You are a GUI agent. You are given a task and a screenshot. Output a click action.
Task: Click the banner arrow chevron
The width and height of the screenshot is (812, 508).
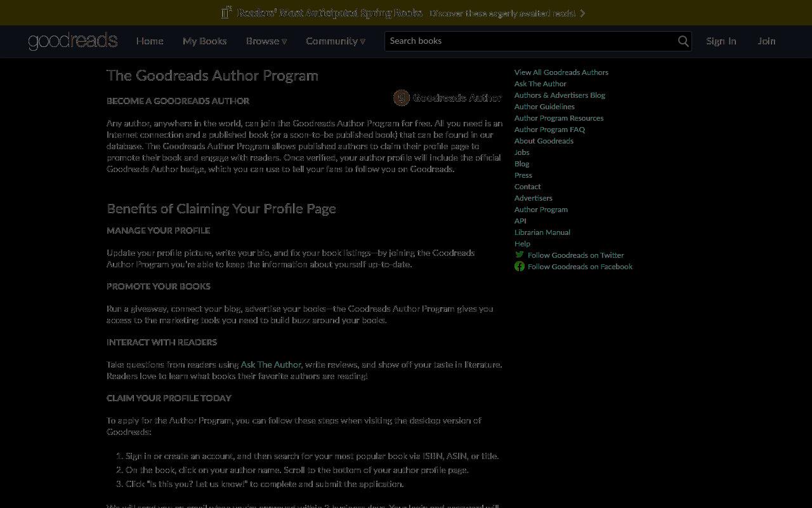(583, 13)
